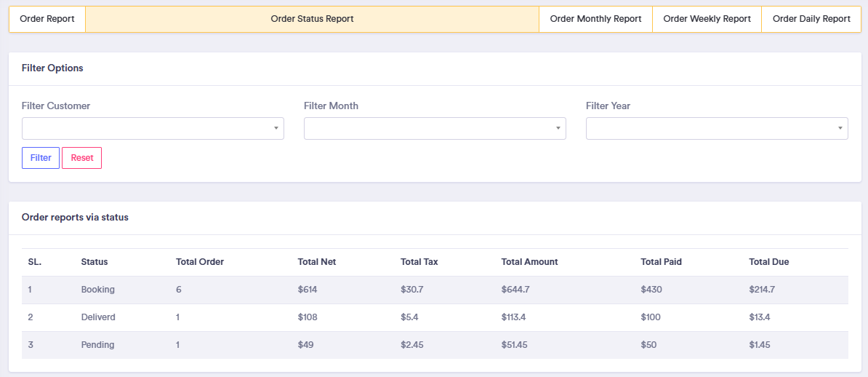Open the Order Report tab
This screenshot has height=377, width=868.
pyautogui.click(x=47, y=19)
